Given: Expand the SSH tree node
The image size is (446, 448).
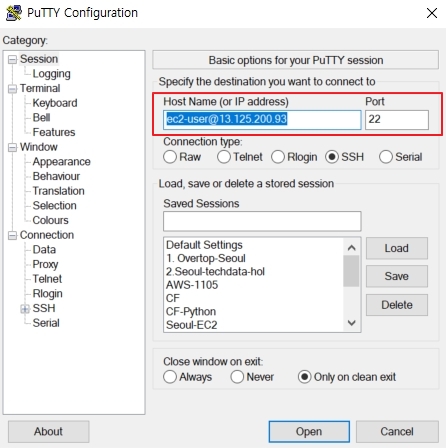Looking at the screenshot, I should pyautogui.click(x=25, y=309).
